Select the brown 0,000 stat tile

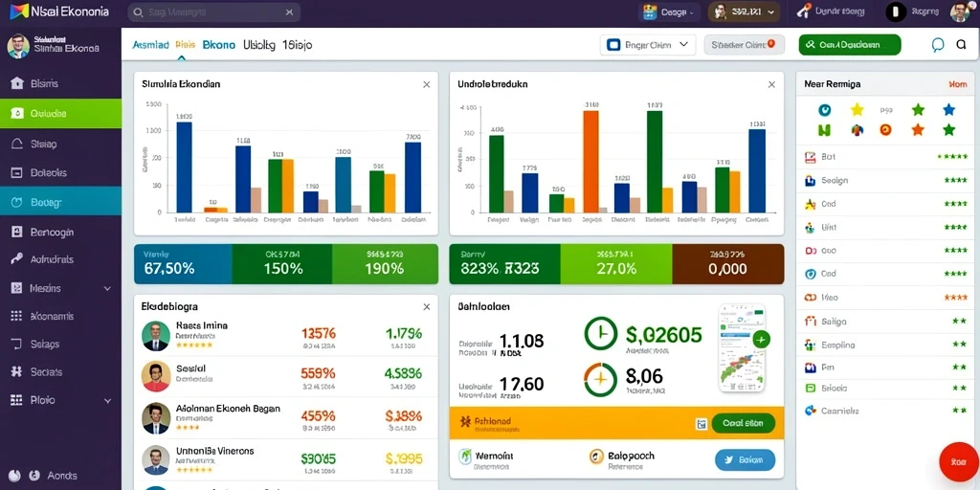[728, 264]
